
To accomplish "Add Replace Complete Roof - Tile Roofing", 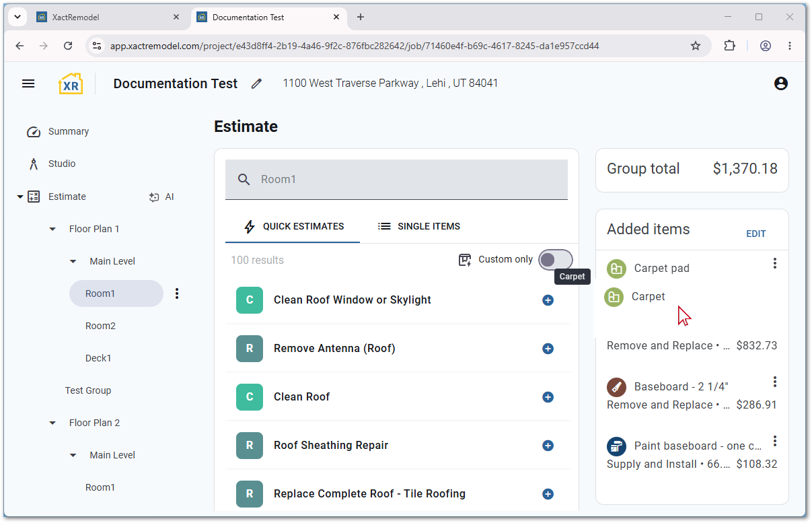I will coord(548,494).
